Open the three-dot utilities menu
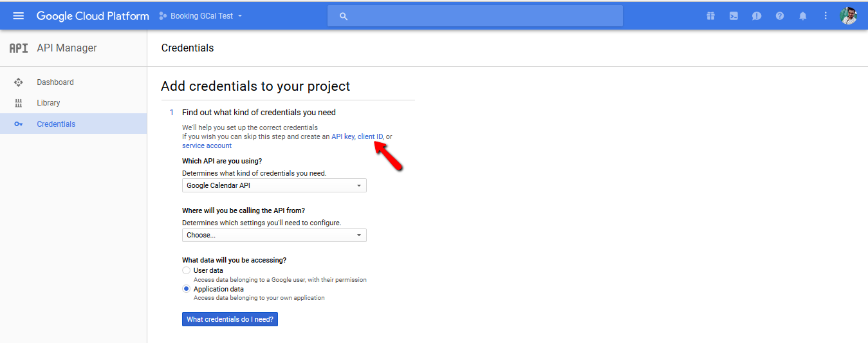Screen dimensions: 868x343 tap(826, 16)
